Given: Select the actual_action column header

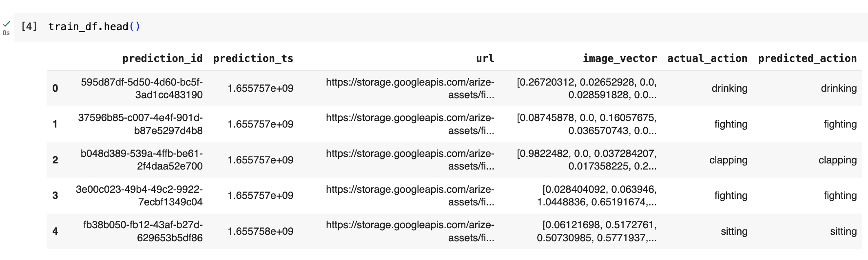Looking at the screenshot, I should tap(707, 58).
